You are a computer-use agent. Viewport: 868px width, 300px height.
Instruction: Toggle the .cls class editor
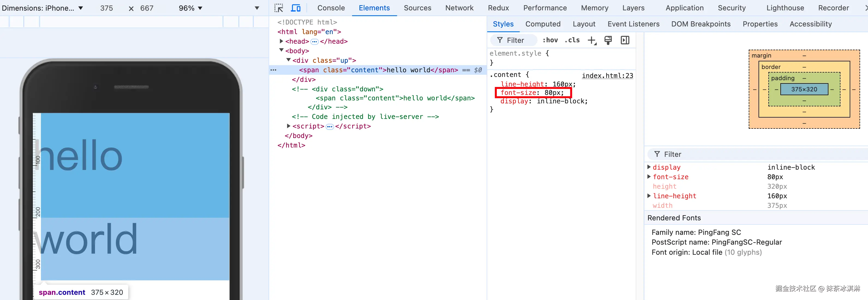click(x=572, y=40)
